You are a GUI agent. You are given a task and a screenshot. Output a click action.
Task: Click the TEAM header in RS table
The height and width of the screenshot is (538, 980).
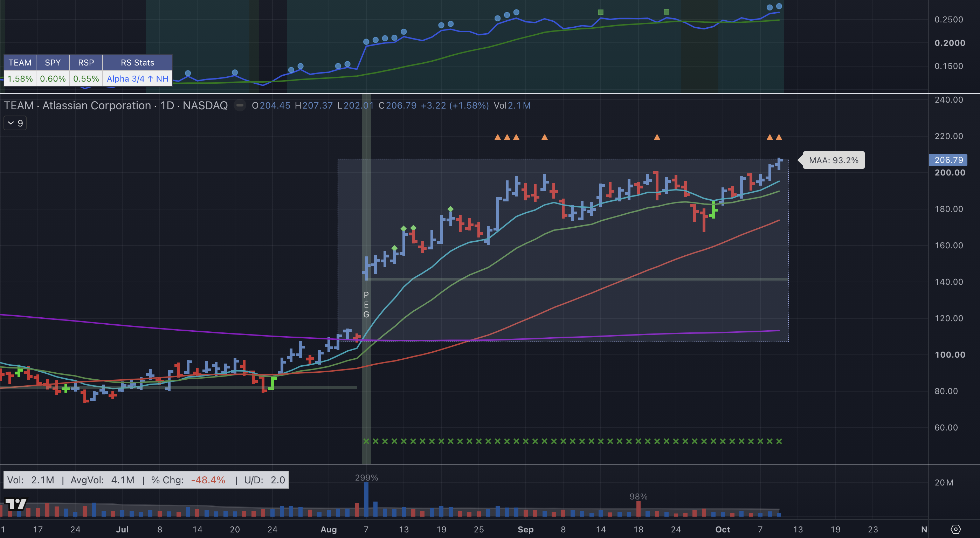point(20,62)
